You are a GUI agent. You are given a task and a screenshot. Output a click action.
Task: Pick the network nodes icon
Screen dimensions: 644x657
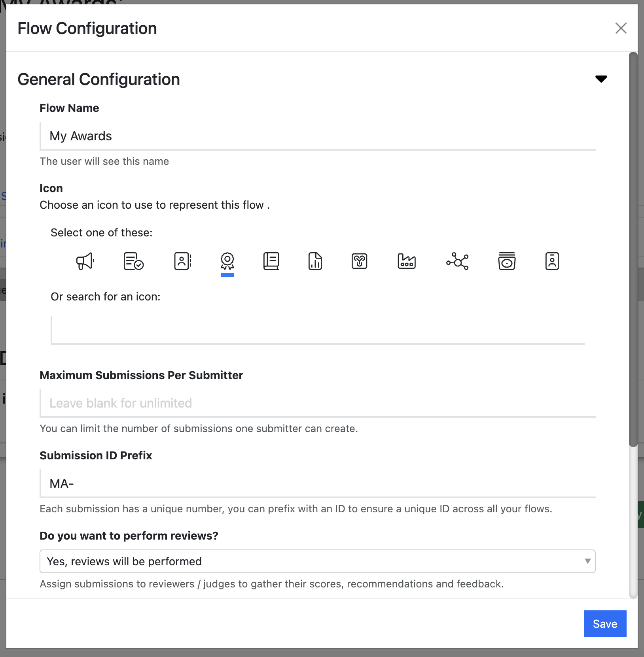point(458,261)
